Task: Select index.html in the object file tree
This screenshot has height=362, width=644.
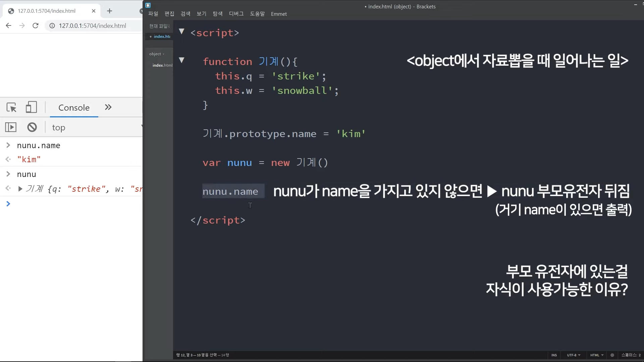Action: pyautogui.click(x=162, y=65)
